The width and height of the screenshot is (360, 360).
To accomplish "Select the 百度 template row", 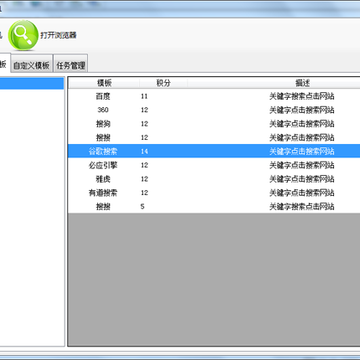I will 214,96.
